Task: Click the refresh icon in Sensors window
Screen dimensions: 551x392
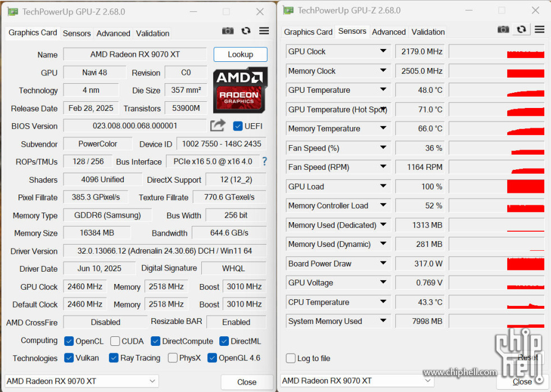Action: coord(521,29)
